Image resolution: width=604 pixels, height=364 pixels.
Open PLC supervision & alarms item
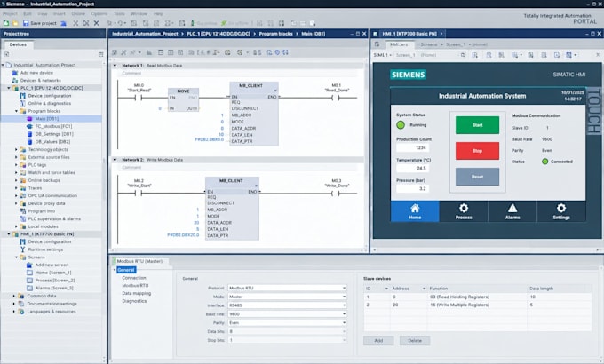point(54,218)
